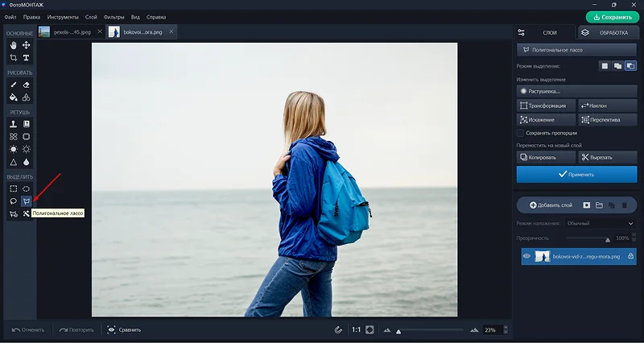Click the Растушевка button
This screenshot has width=644, height=343.
pos(576,91)
